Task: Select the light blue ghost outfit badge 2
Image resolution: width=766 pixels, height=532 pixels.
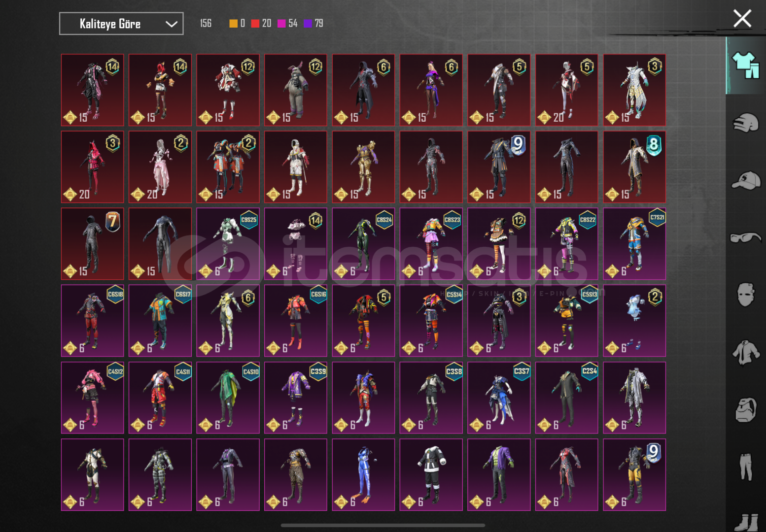Action: pos(634,321)
